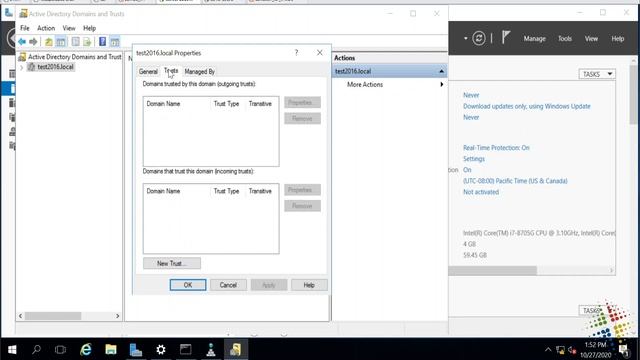Click the forward arrow in the MMC toolbar
The height and width of the screenshot is (360, 640).
point(33,42)
